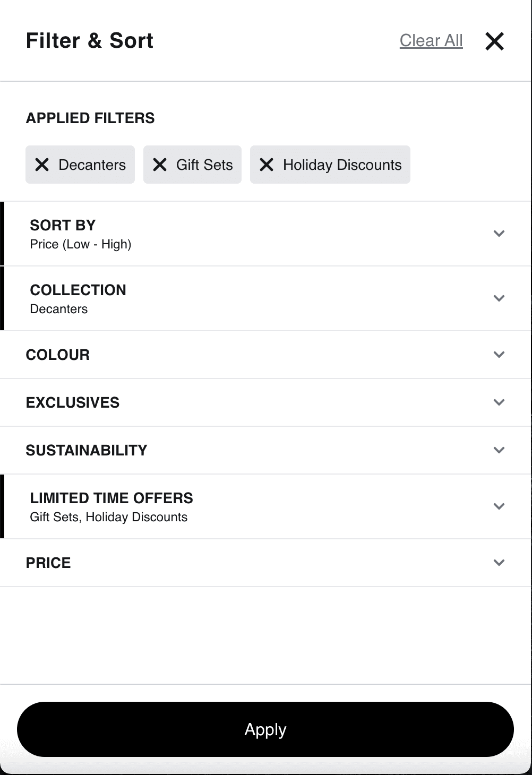Open the SUSTAINABILITY filter heading
Image resolution: width=532 pixels, height=775 pixels.
pos(87,450)
